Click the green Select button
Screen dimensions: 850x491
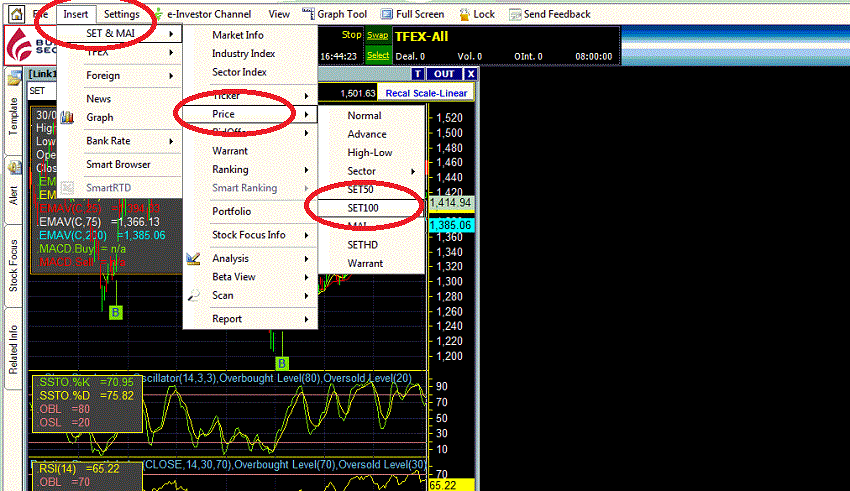click(377, 55)
